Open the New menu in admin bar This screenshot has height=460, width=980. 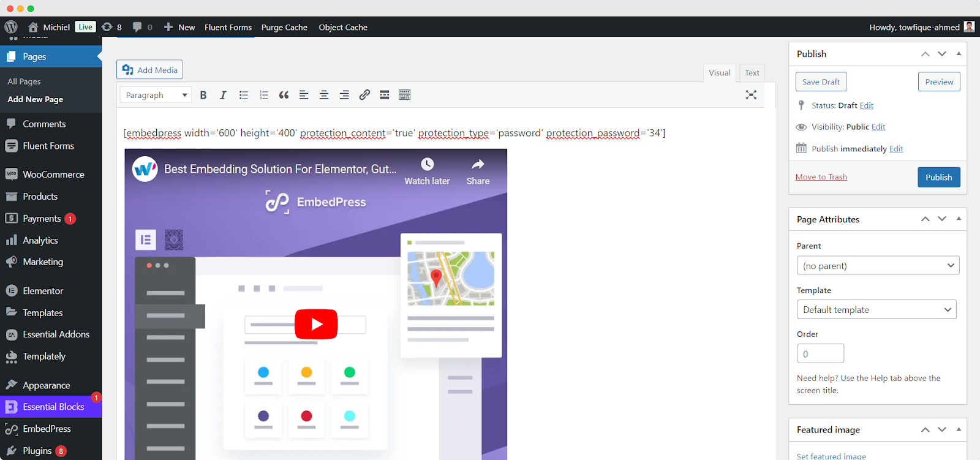click(x=179, y=27)
